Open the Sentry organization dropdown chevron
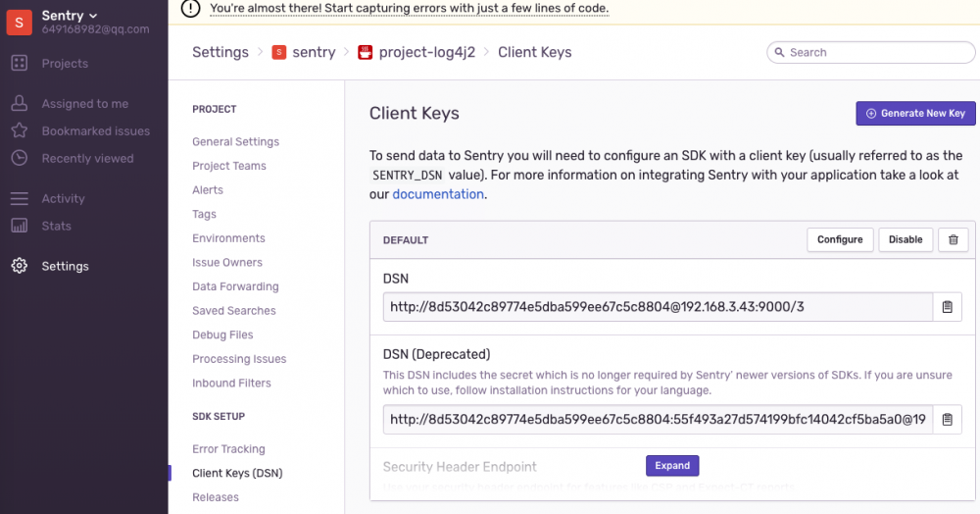Screen dimensions: 980x514 pos(93,16)
